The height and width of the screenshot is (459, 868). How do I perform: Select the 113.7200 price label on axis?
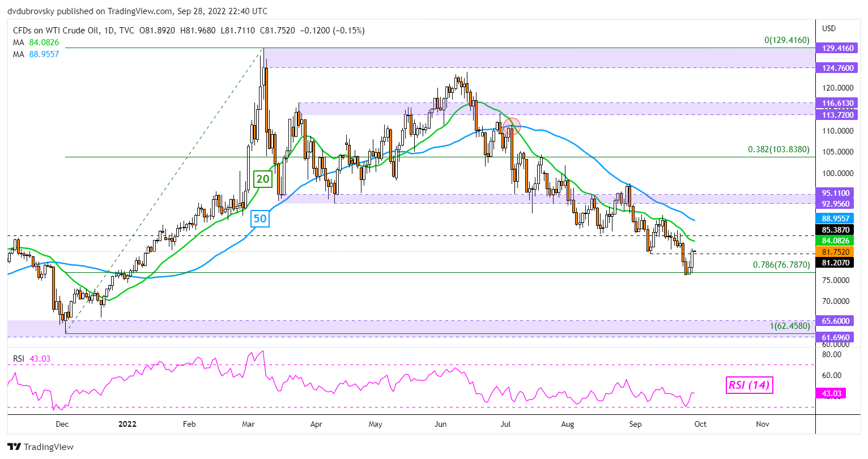[836, 114]
